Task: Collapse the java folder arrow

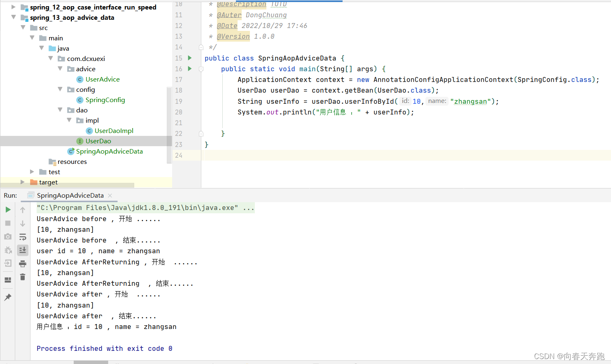Action: tap(42, 48)
